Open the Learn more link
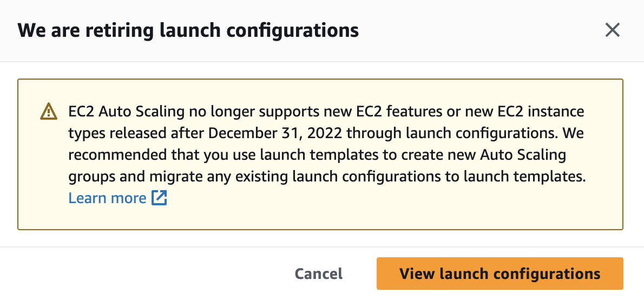The width and height of the screenshot is (644, 299). [x=107, y=198]
